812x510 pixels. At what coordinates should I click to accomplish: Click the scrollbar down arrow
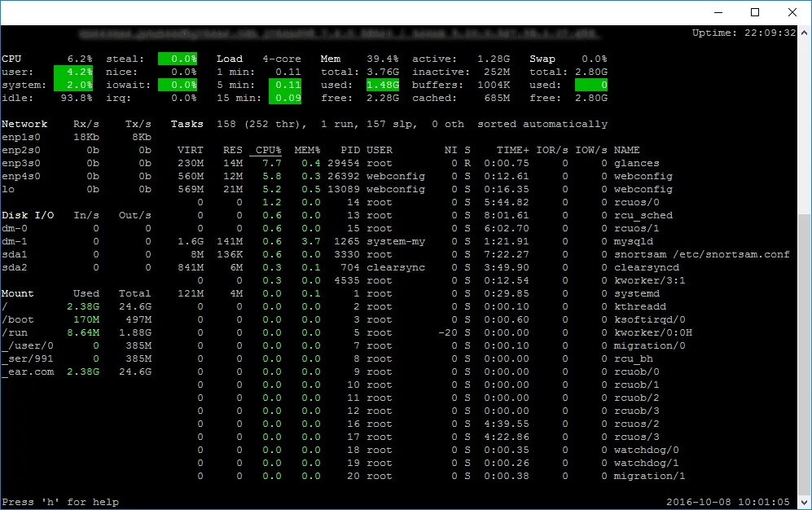pos(804,502)
